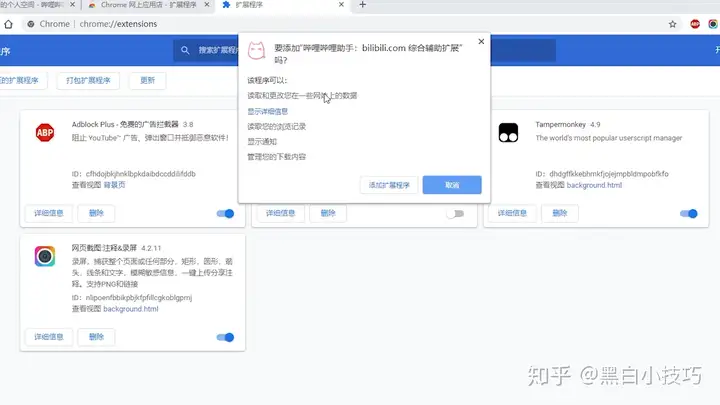Image resolution: width=720 pixels, height=405 pixels.
Task: Click the blue 取消 button in the dialog
Action: (x=452, y=185)
